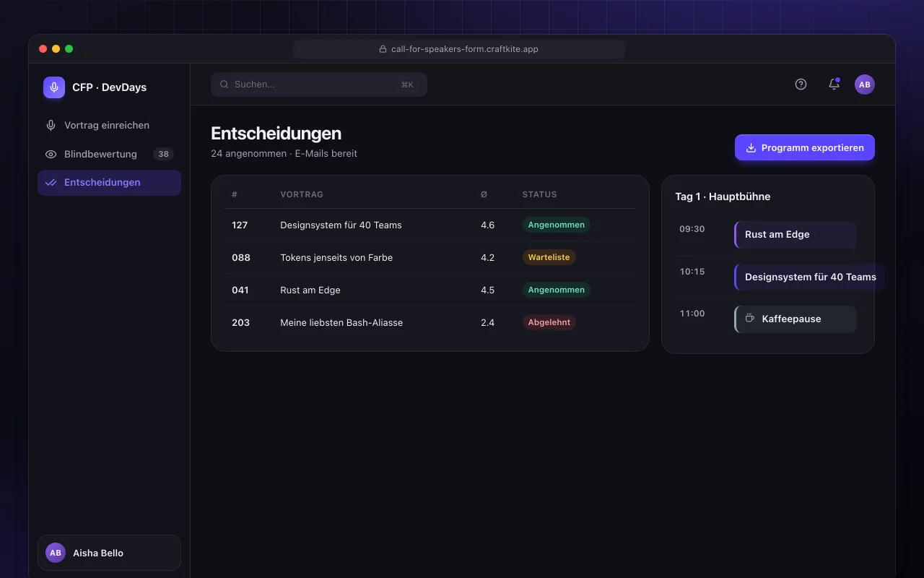Click the 09:30 time label
The width and height of the screenshot is (924, 578).
692,229
